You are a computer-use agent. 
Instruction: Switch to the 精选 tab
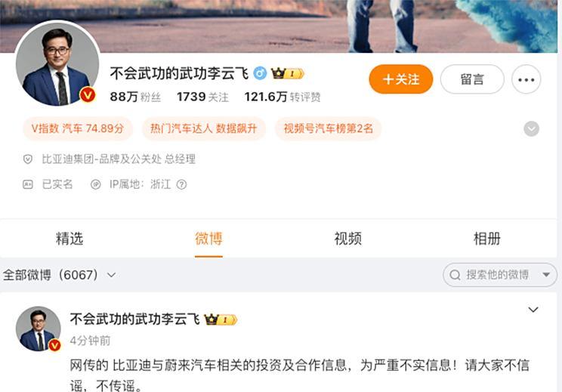[69, 239]
